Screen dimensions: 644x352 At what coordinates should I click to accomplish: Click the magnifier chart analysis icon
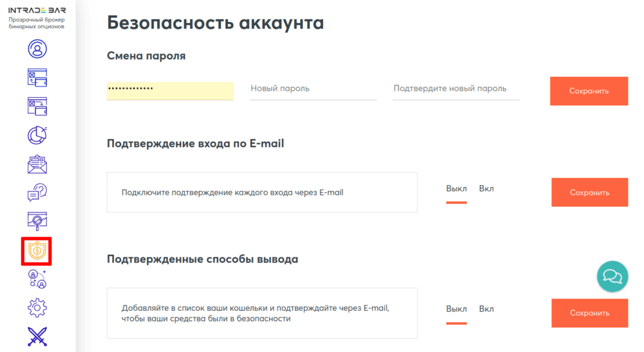click(37, 221)
